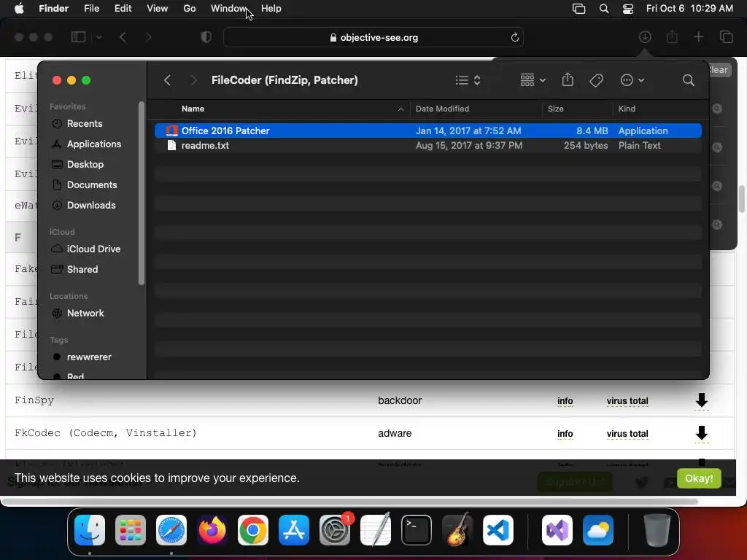Click Safari share button

pyautogui.click(x=672, y=36)
